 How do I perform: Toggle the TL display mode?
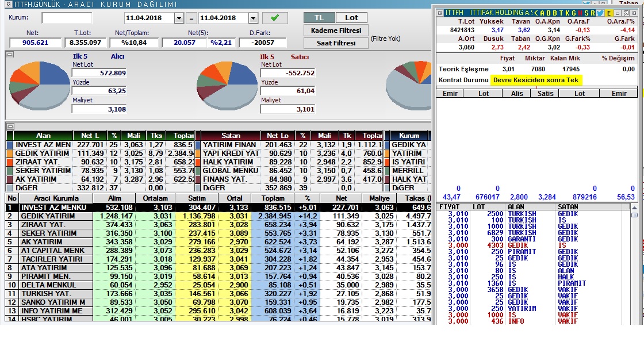[319, 18]
